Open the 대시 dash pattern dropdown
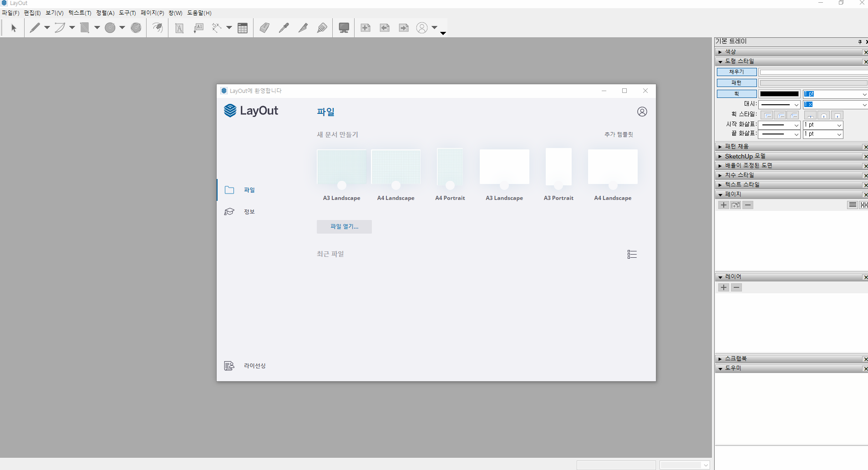Viewport: 868px width, 470px height. pyautogui.click(x=779, y=105)
